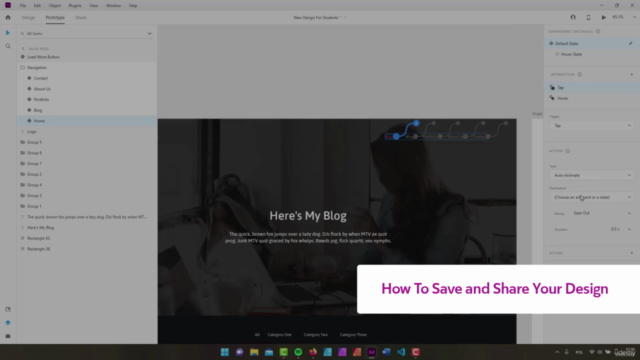640x360 pixels.
Task: Select the Rectangle 63 layer
Action: point(87,238)
